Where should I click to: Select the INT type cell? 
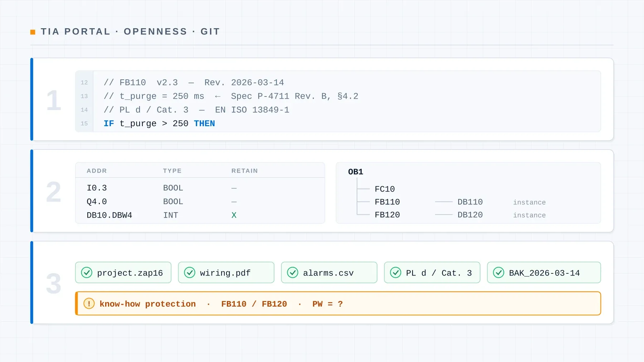coord(171,215)
